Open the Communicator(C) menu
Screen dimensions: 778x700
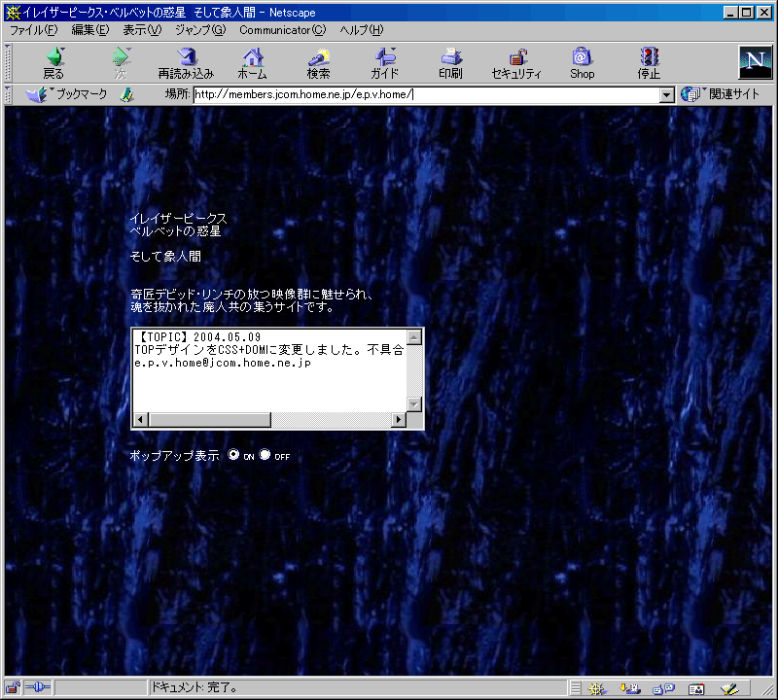(x=282, y=30)
